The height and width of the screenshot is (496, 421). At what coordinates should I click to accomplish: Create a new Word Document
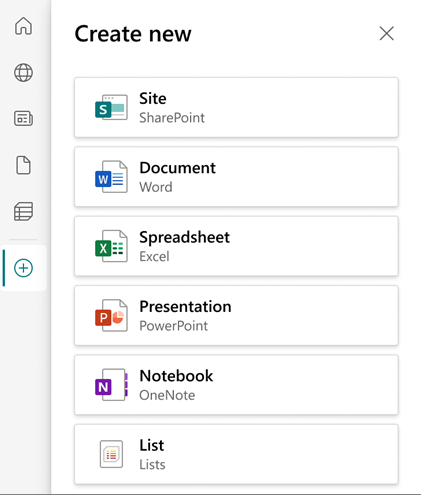(236, 177)
